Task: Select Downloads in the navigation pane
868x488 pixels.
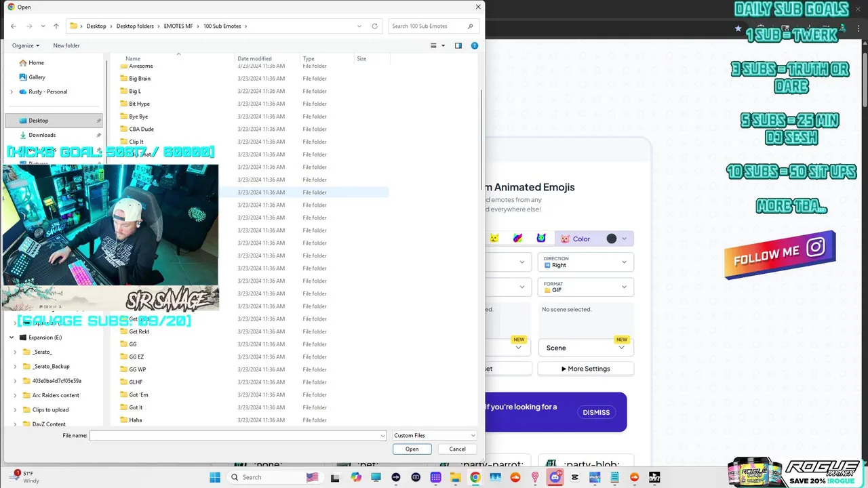Action: click(x=42, y=135)
